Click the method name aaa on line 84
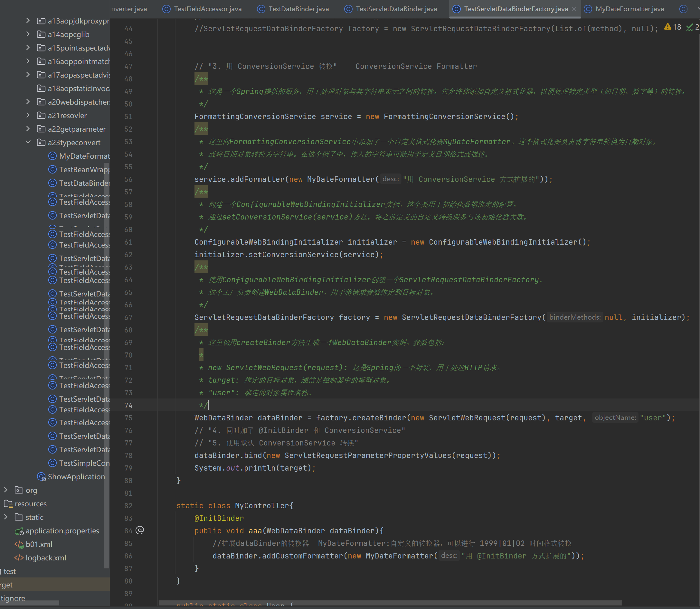 (255, 531)
